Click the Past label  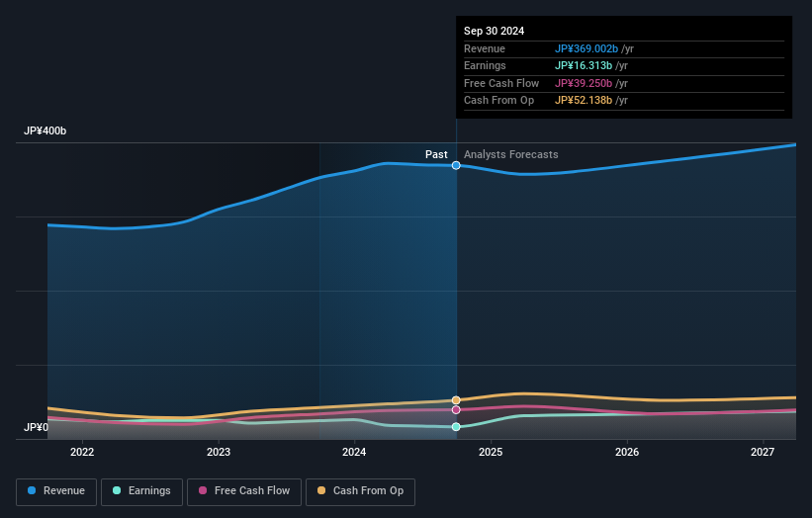coord(436,155)
